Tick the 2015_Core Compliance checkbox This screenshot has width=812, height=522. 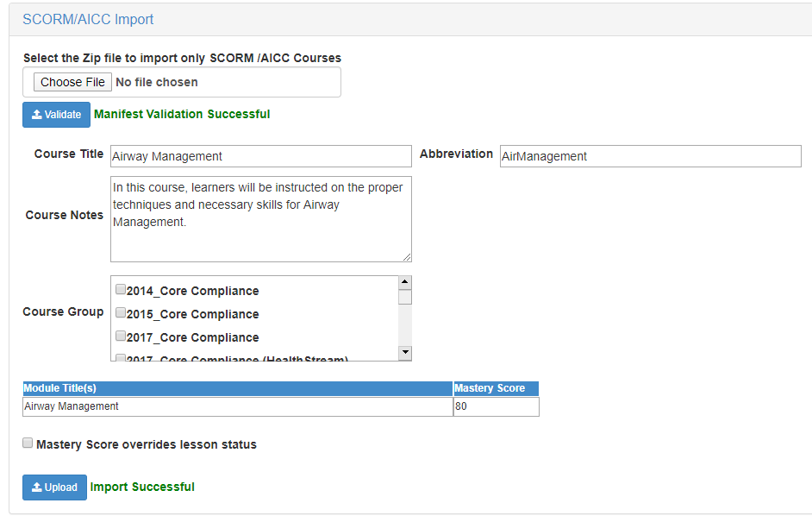tap(121, 313)
